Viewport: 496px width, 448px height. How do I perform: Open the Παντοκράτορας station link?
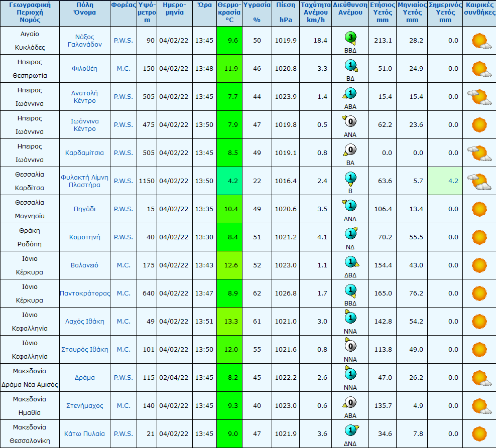(x=85, y=293)
